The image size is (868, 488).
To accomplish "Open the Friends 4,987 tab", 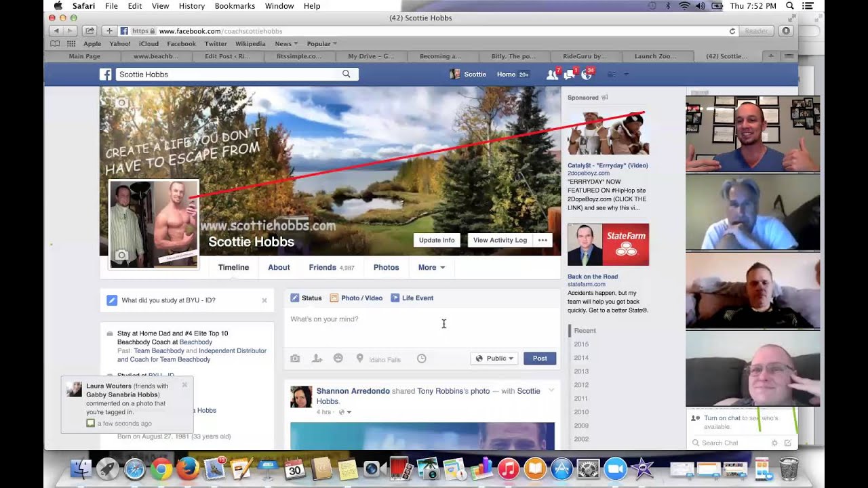I will coord(332,268).
